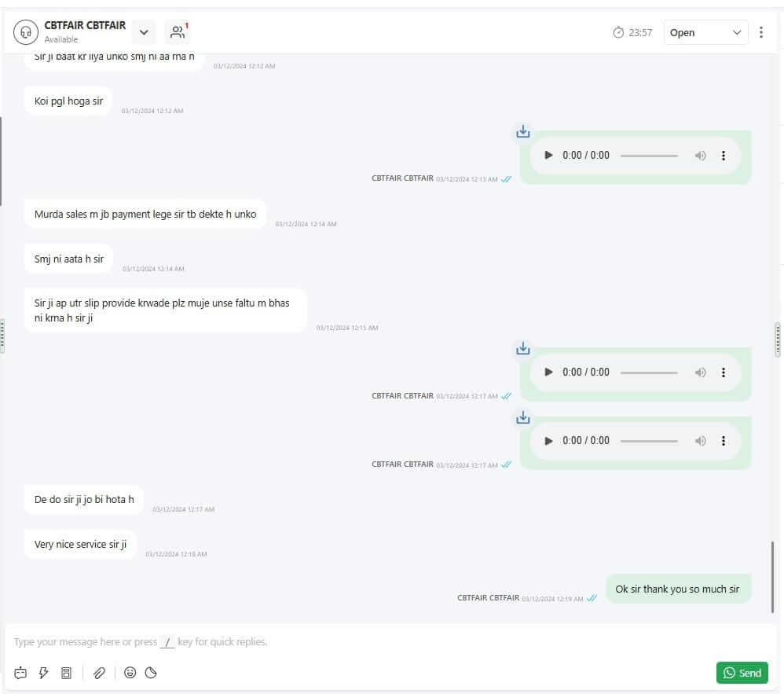Screen dimensions: 784x694
Task: Open the message templates icon
Action: tap(66, 673)
